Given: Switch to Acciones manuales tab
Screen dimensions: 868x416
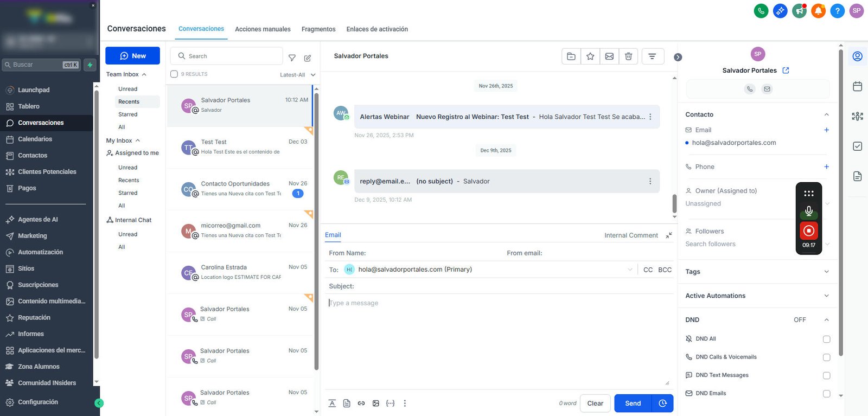Looking at the screenshot, I should 263,29.
